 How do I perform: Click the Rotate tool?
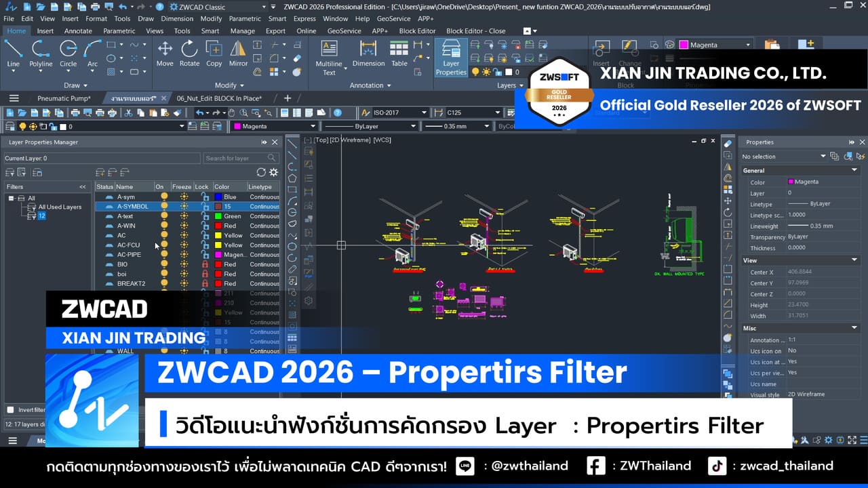[189, 54]
